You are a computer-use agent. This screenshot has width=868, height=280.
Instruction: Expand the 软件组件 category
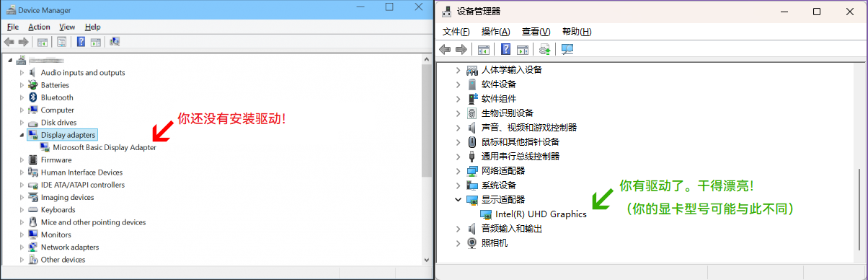pyautogui.click(x=458, y=99)
